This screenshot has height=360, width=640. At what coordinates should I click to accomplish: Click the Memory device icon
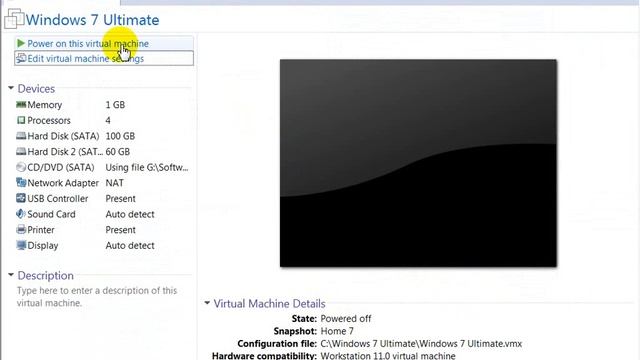tap(21, 104)
